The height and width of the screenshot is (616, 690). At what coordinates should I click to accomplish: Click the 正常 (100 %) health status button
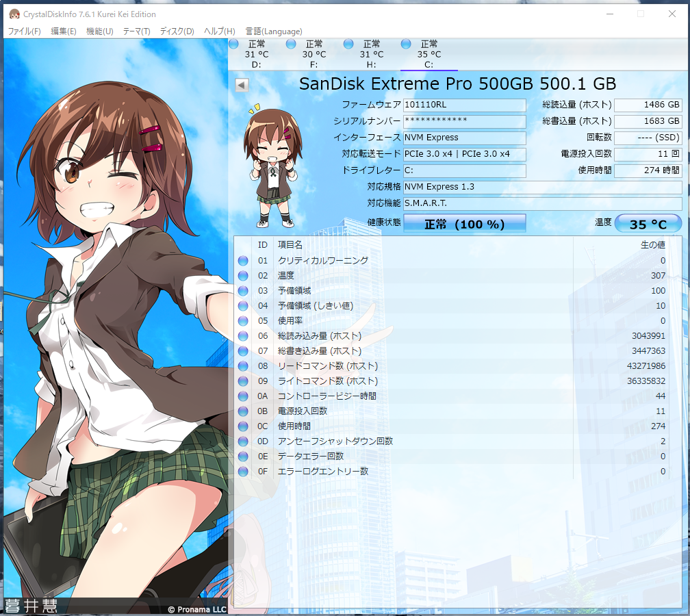(465, 224)
